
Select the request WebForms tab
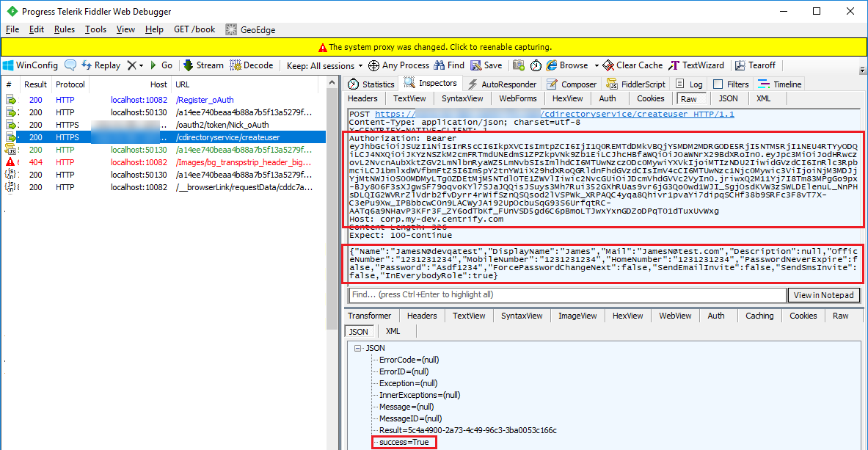pyautogui.click(x=517, y=98)
